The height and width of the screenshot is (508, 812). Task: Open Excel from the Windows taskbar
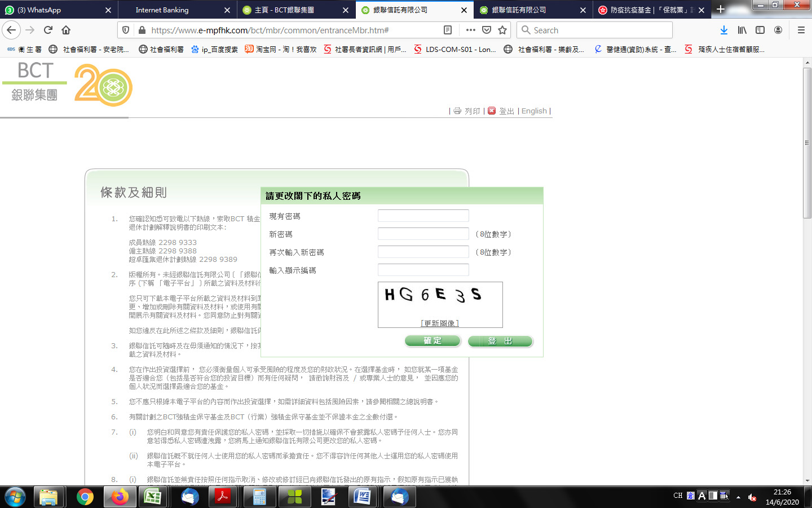tap(152, 497)
